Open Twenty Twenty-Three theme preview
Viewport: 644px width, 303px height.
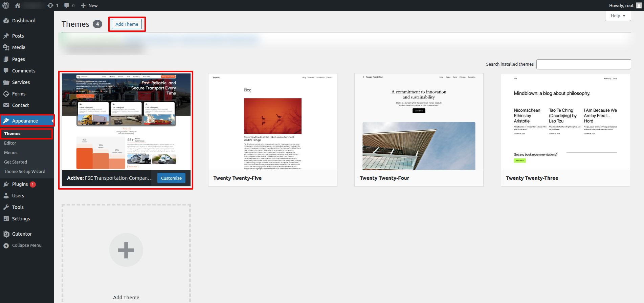coord(565,122)
